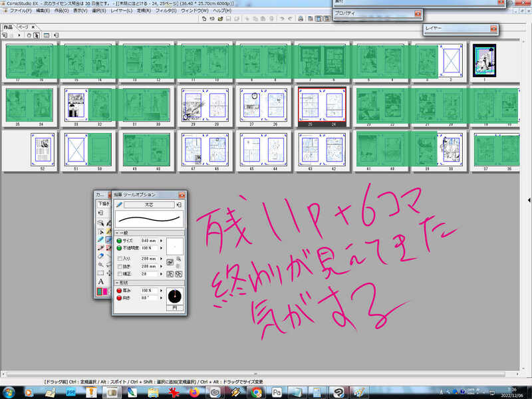Screen dimensions: 532x399
Task: Open the 向き value slider arrow
Action: point(161,298)
